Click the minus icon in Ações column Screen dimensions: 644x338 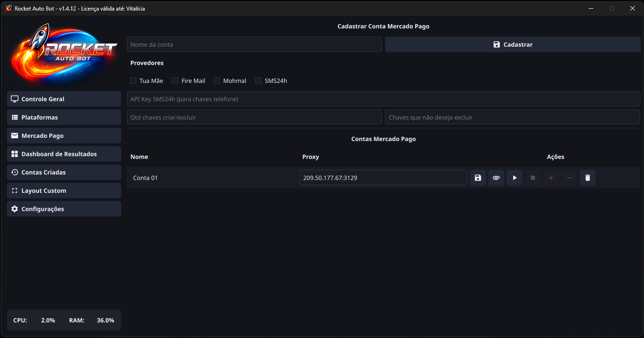pos(569,178)
